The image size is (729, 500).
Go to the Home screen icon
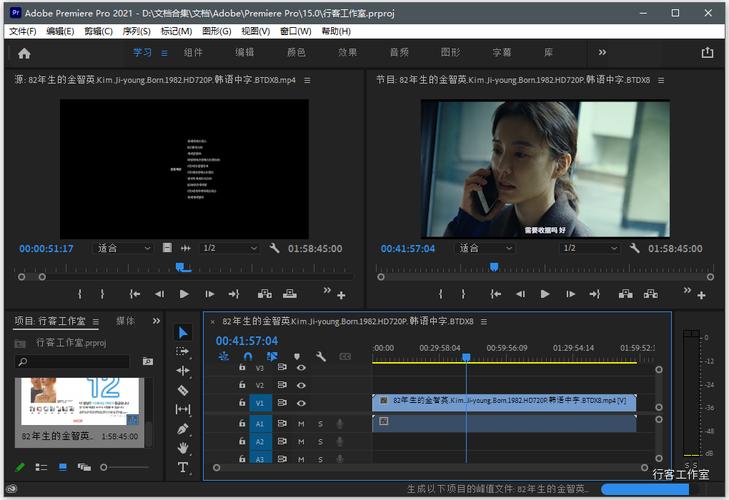24,53
